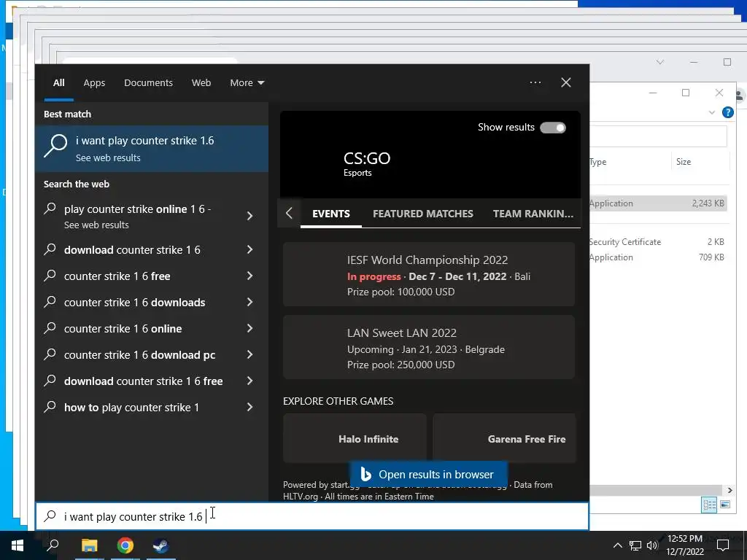The image size is (747, 560).
Task: Open Explorer window help question mark icon
Action: coord(727,112)
